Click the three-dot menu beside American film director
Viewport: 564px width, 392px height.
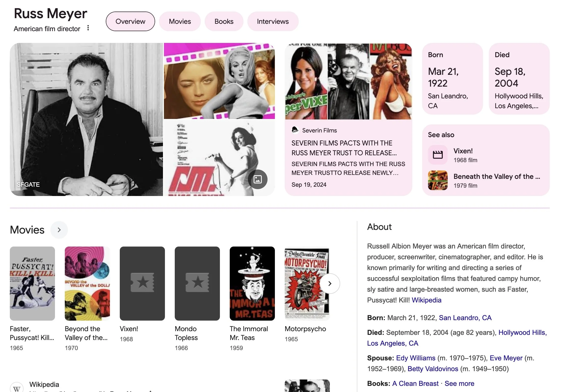88,28
